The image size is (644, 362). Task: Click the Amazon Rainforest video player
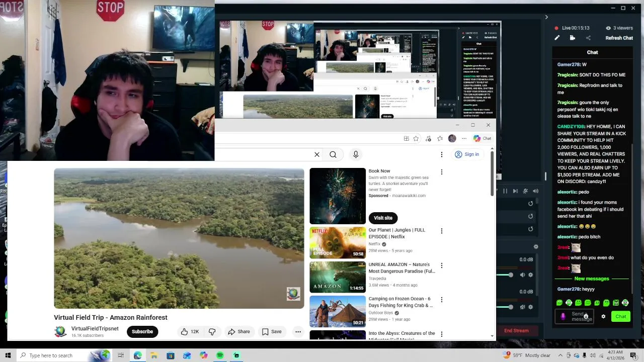pos(179,238)
